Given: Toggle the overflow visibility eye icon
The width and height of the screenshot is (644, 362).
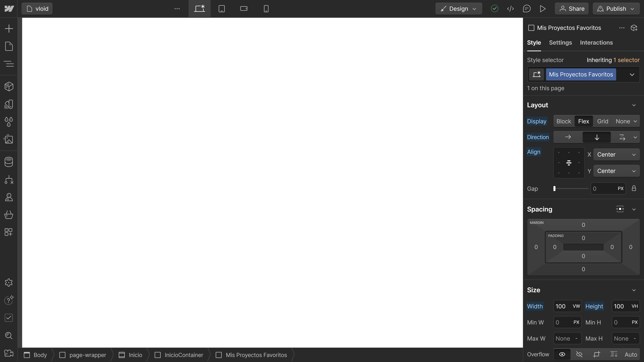Looking at the screenshot, I should tap(562, 354).
